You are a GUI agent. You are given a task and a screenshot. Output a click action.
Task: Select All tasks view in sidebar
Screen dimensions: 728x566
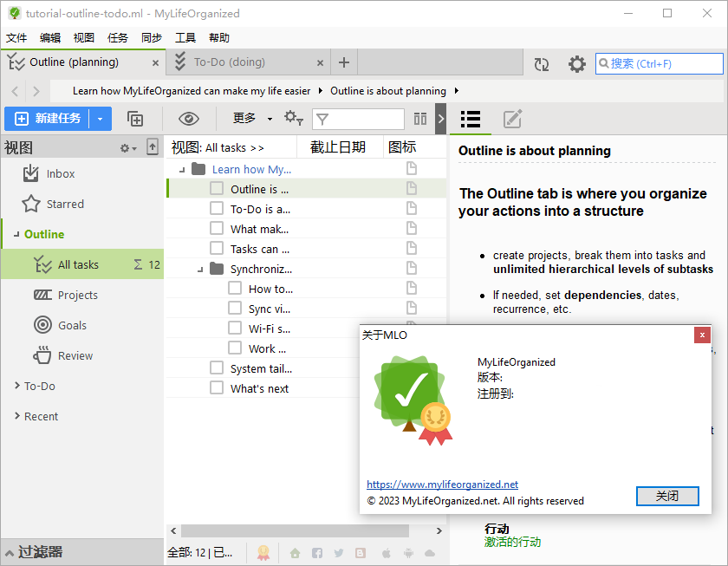coord(82,264)
